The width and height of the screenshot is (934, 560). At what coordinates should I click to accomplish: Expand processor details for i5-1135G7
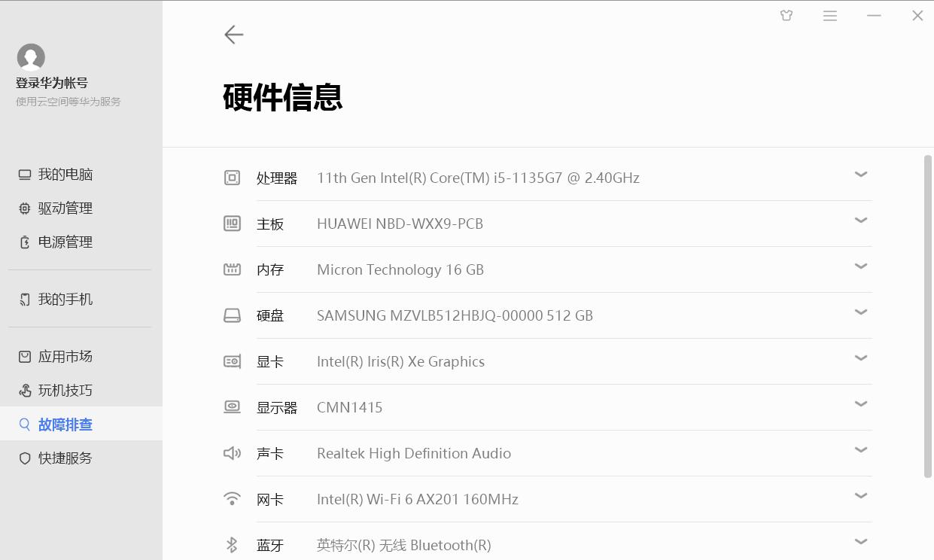coord(860,174)
